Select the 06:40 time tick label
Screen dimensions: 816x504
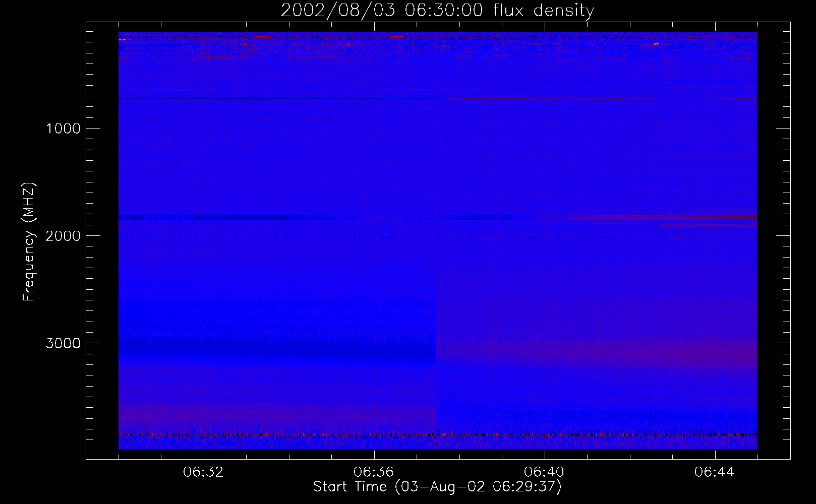tap(544, 472)
